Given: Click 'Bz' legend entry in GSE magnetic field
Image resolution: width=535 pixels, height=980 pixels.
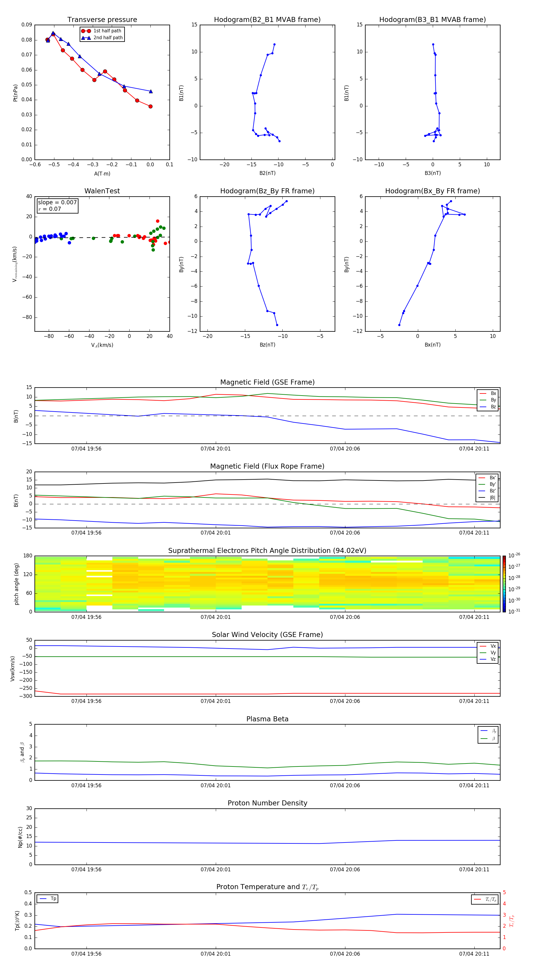Looking at the screenshot, I should [x=488, y=407].
